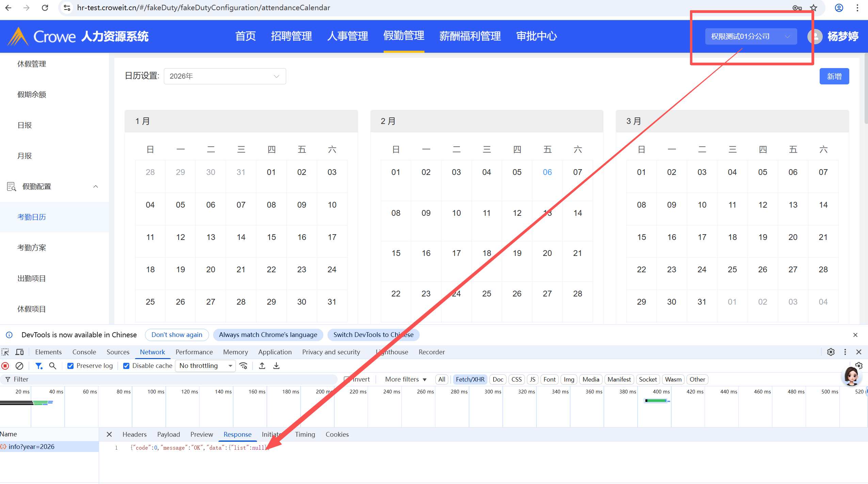This screenshot has height=484, width=868.
Task: Open DevTools settings gear icon
Action: coord(831,352)
